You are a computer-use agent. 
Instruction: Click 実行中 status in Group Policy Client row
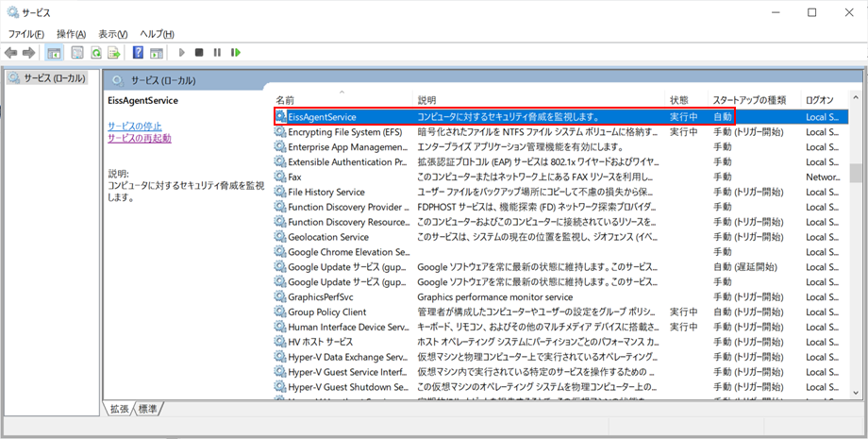[x=684, y=312]
